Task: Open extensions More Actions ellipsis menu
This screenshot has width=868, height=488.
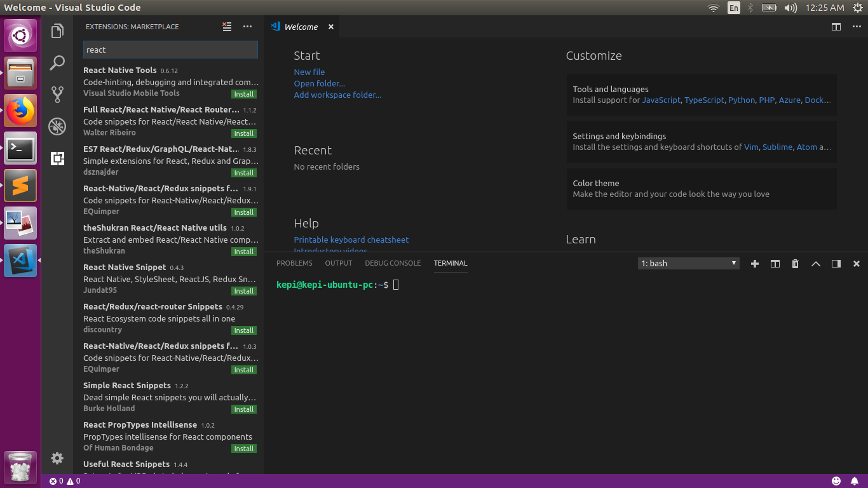Action: coord(248,27)
